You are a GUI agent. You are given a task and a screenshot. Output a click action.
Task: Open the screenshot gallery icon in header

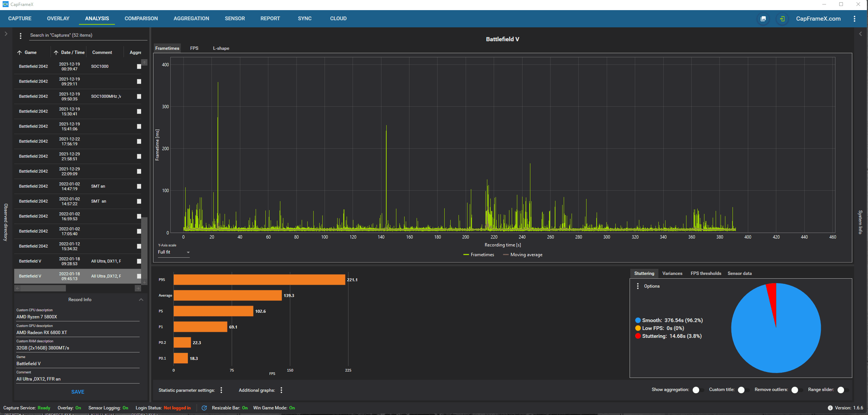(763, 19)
